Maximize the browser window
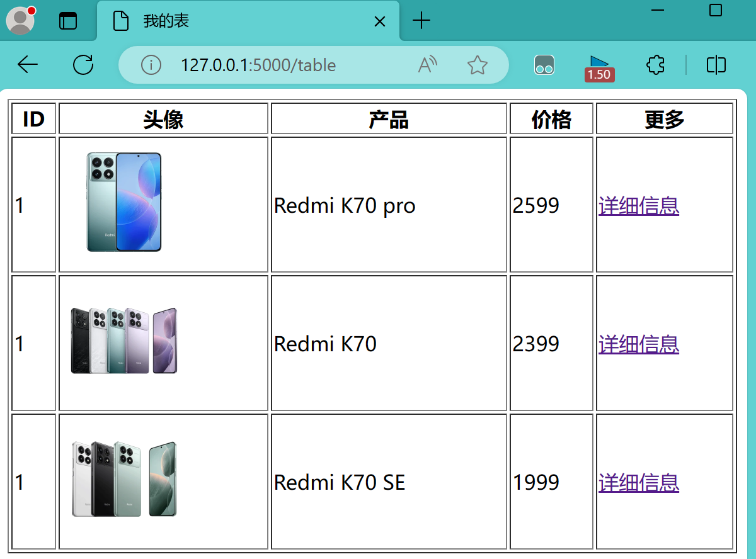This screenshot has height=559, width=756. point(716,10)
